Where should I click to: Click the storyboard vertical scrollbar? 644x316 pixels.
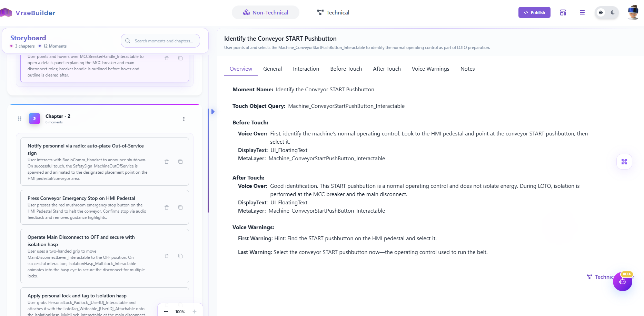coord(208,161)
